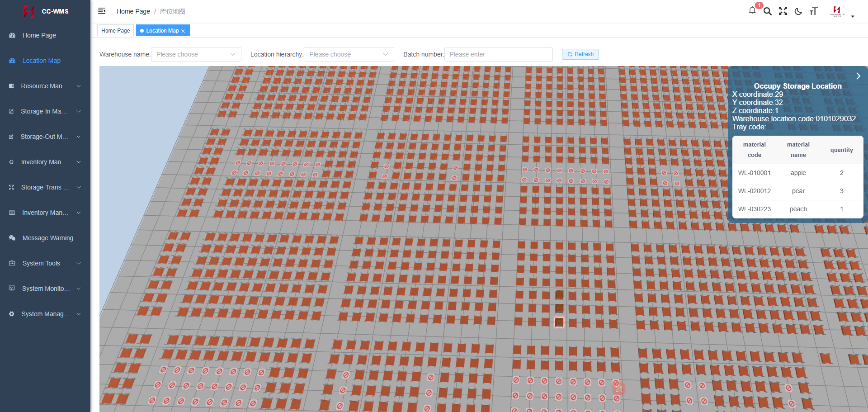This screenshot has width=868, height=412.
Task: Click Home Page breadcrumb link
Action: pos(133,11)
